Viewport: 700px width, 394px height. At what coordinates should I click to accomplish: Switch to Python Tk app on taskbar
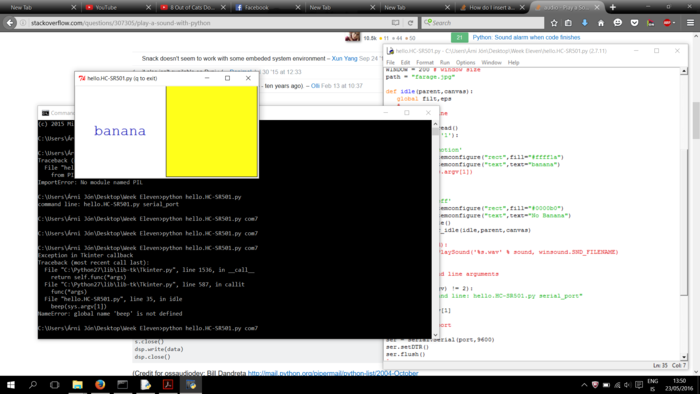pyautogui.click(x=191, y=385)
